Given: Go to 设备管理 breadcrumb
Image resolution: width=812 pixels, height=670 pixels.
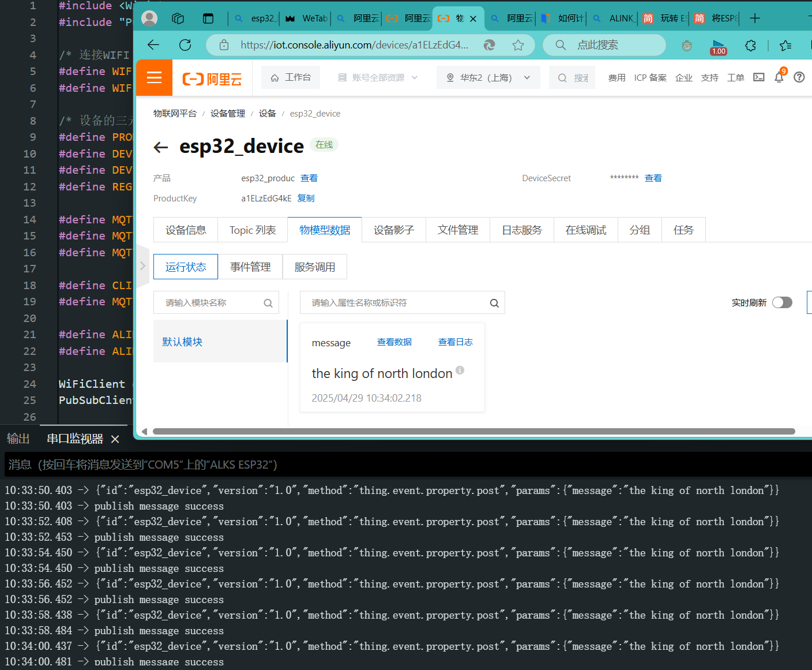Looking at the screenshot, I should pyautogui.click(x=228, y=114).
